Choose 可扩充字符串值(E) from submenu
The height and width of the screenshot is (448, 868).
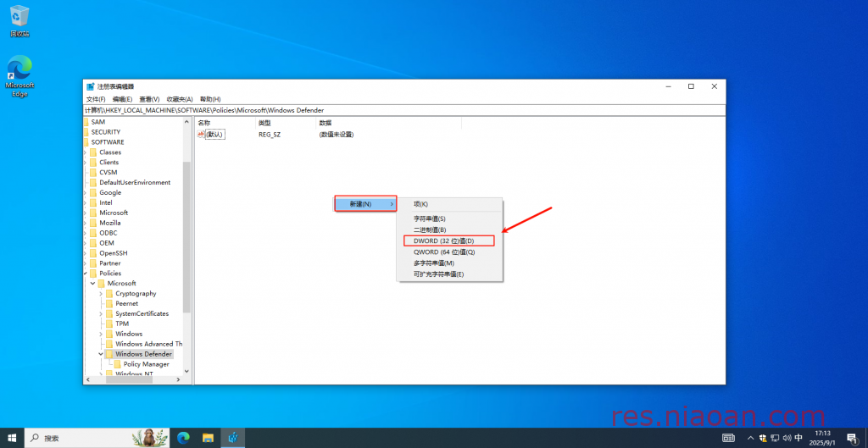(448, 274)
